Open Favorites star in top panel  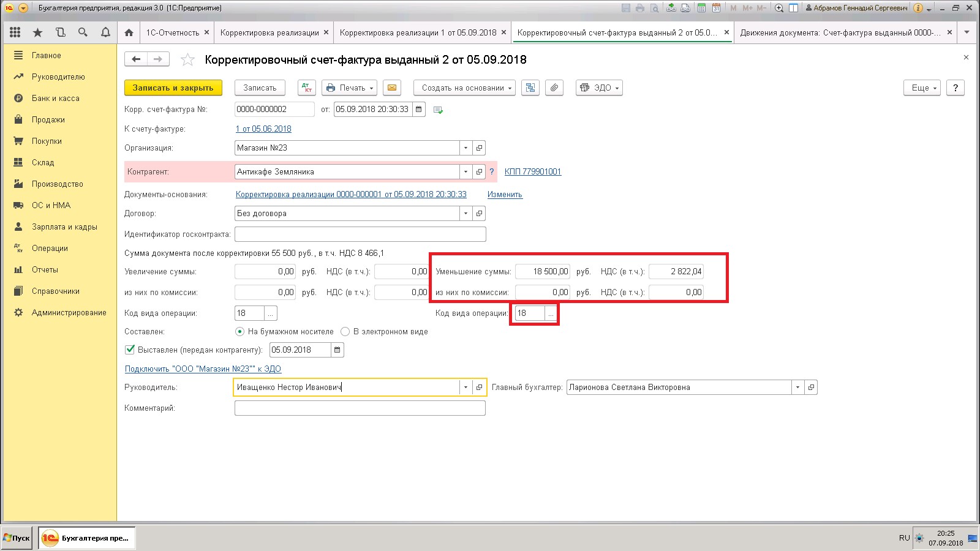[x=37, y=32]
